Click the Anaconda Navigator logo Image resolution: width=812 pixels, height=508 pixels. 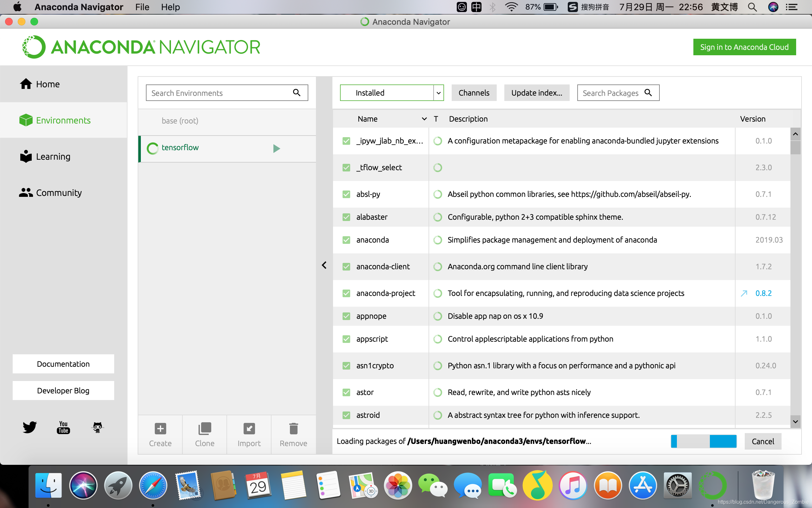(141, 47)
